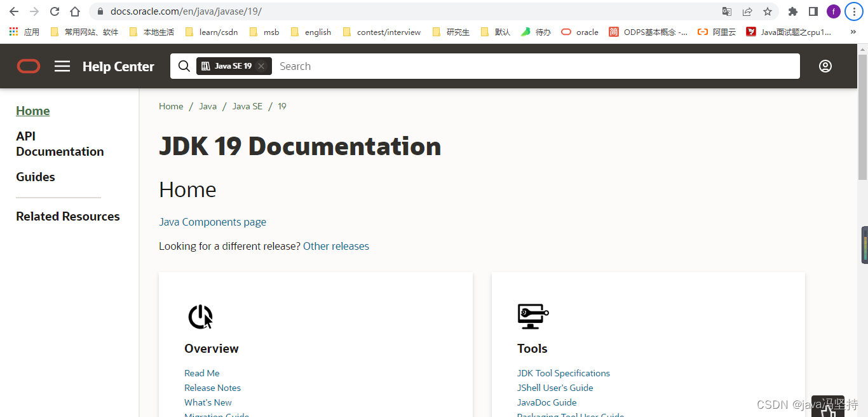The image size is (868, 417).
Task: Open the msb bookmark folder
Action: tap(264, 32)
